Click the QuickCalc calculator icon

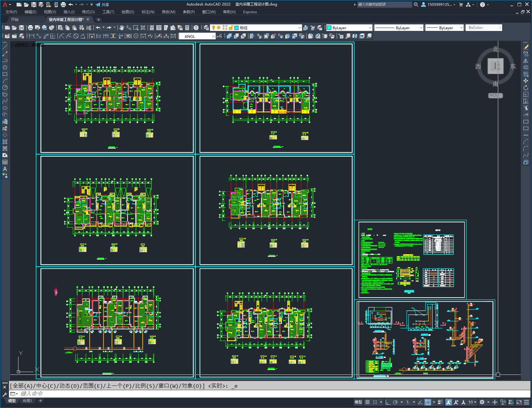pyautogui.click(x=187, y=28)
